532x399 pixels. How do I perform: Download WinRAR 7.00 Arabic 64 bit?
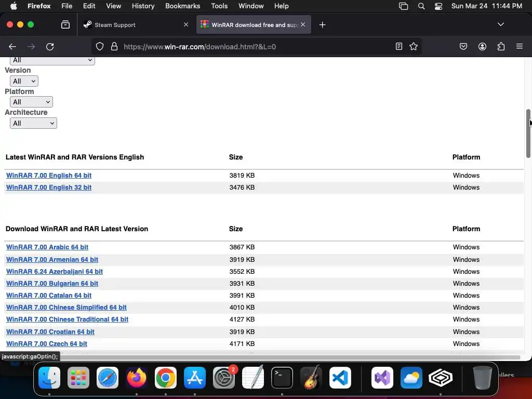pyautogui.click(x=47, y=247)
